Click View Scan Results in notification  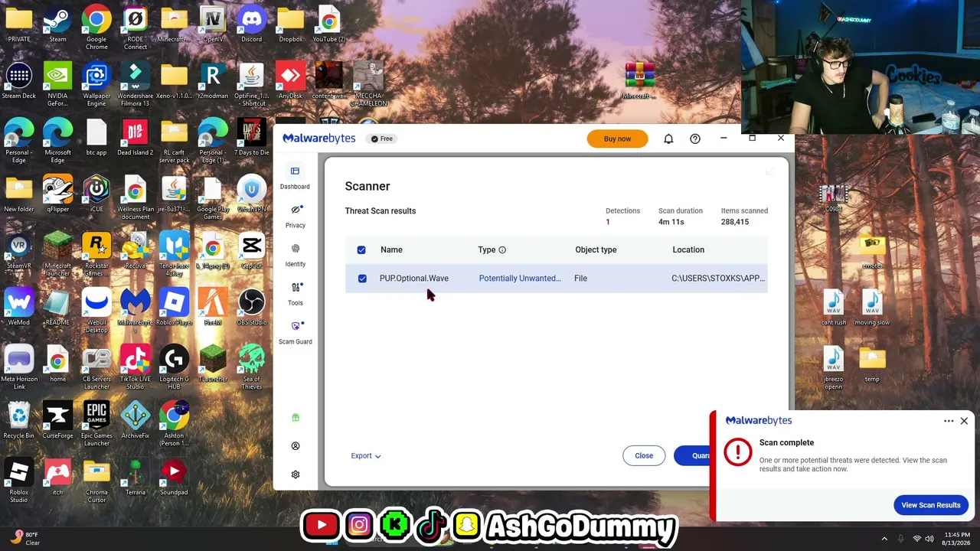tap(931, 505)
